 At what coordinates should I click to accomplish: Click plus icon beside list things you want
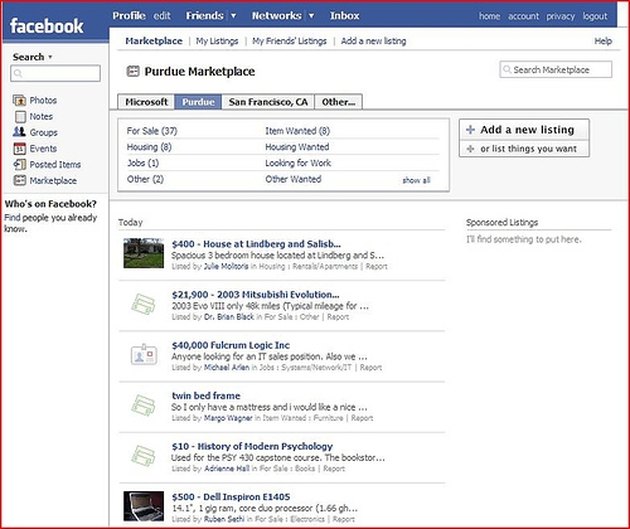tap(470, 149)
